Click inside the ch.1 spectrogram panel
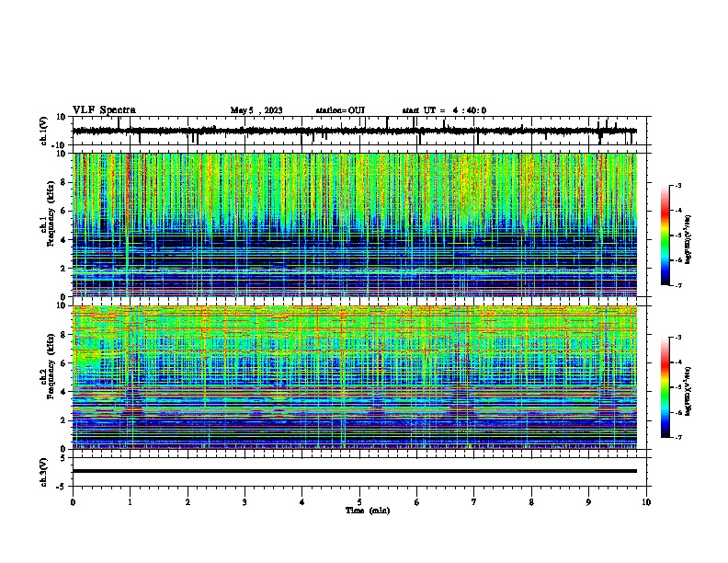This screenshot has width=728, height=563. click(x=355, y=224)
